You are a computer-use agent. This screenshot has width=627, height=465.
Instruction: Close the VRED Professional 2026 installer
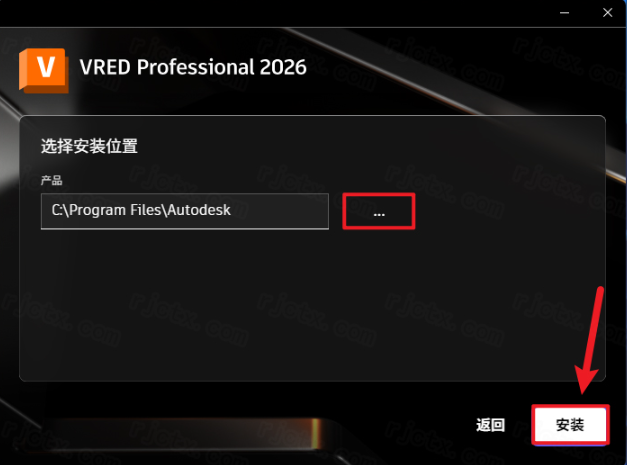(x=607, y=13)
